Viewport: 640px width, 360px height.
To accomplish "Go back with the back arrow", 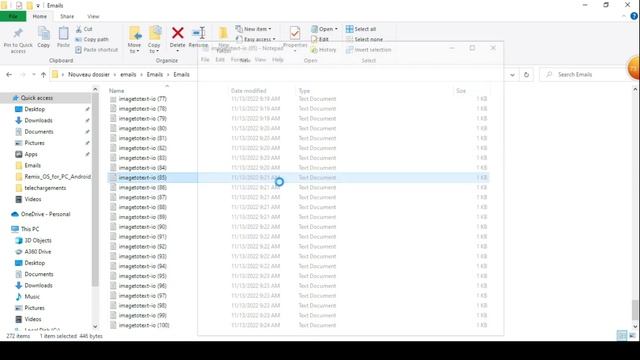I will pyautogui.click(x=9, y=75).
